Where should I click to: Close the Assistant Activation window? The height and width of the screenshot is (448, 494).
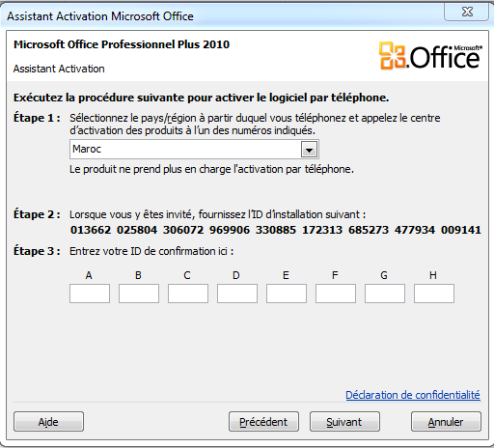click(467, 13)
